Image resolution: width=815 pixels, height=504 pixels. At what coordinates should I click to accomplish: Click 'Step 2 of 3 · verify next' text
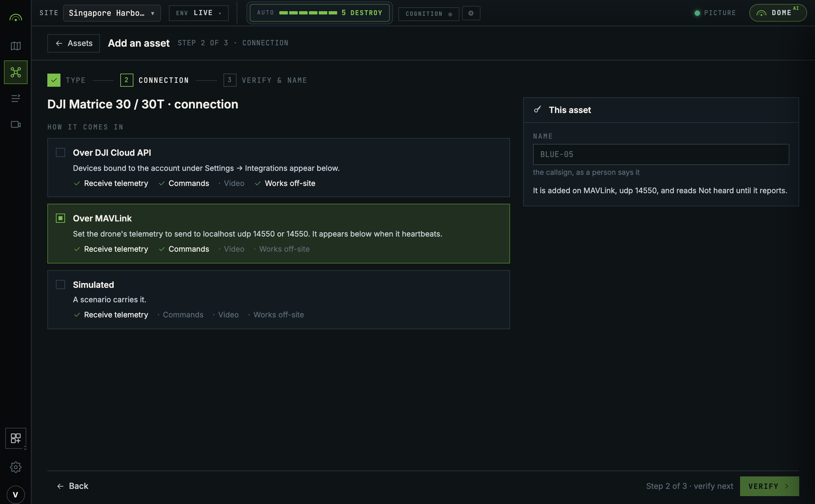tap(689, 486)
